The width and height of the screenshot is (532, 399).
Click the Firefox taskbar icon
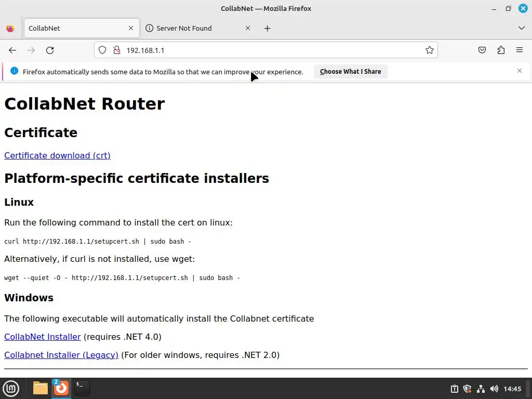tap(61, 388)
